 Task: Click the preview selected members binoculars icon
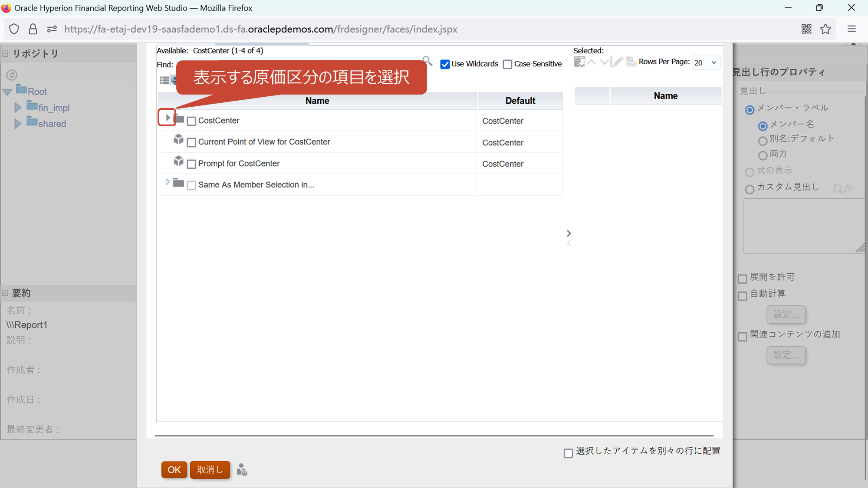[631, 62]
